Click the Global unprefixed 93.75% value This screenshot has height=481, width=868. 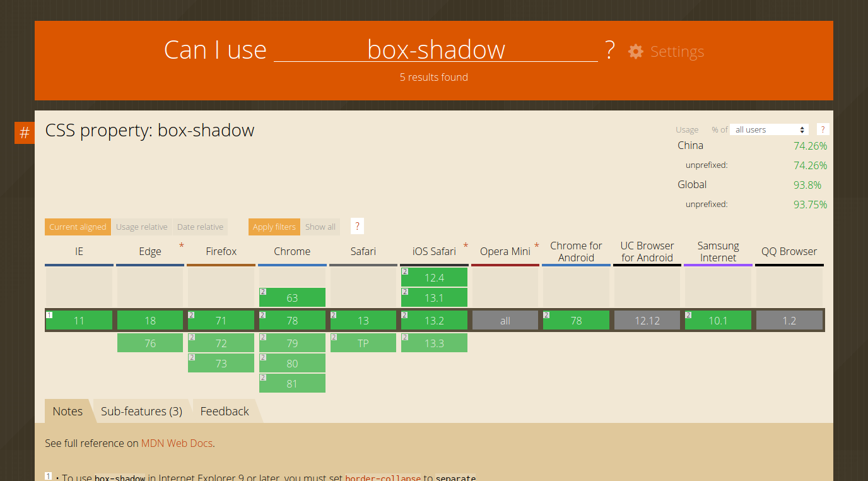(x=811, y=205)
